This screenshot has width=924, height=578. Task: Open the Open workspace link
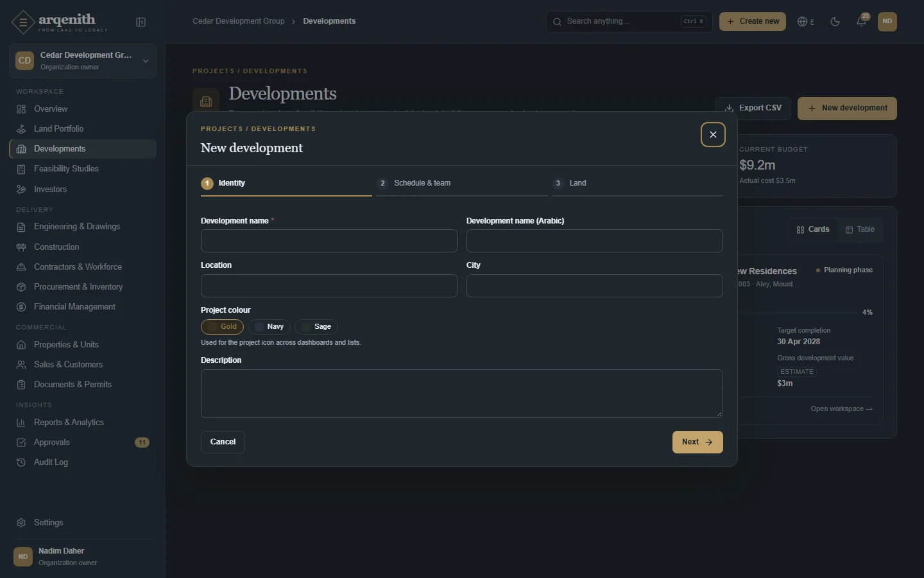point(841,409)
